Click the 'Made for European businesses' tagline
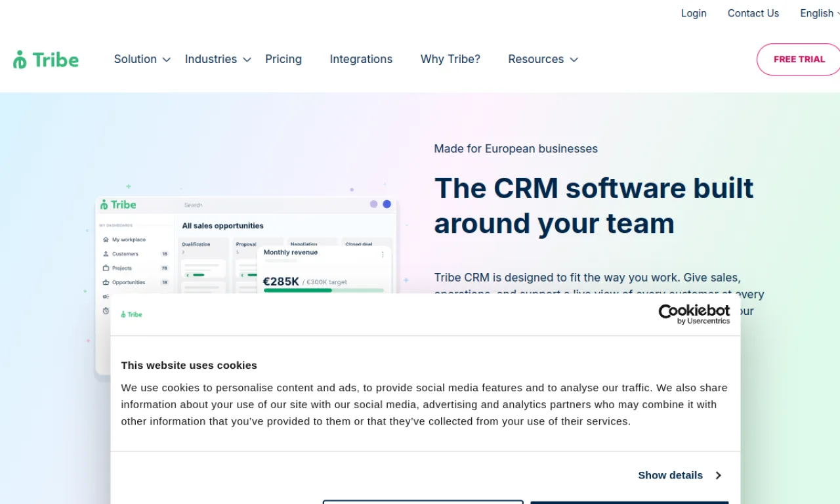This screenshot has height=504, width=840. point(516,149)
